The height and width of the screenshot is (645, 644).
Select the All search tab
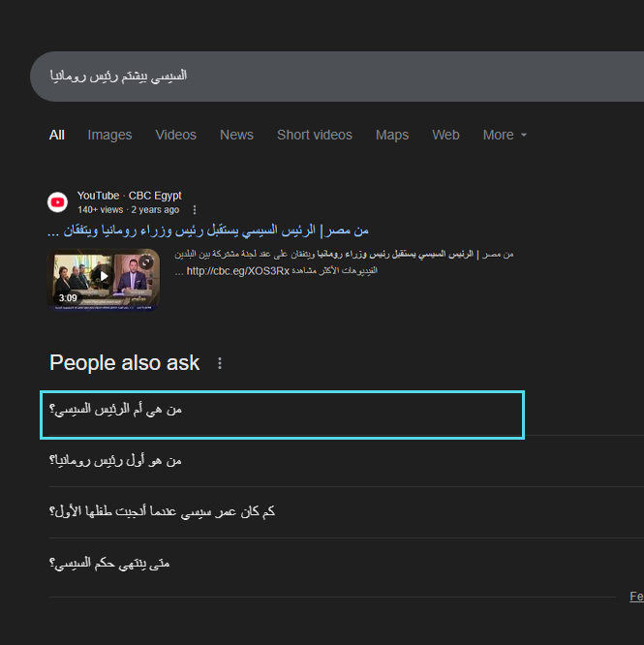click(57, 135)
